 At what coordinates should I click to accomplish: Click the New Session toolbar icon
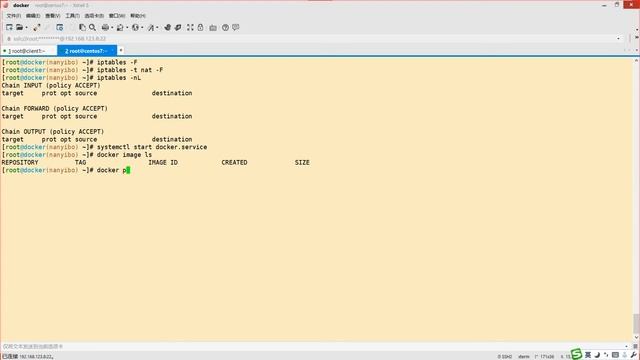click(9, 27)
